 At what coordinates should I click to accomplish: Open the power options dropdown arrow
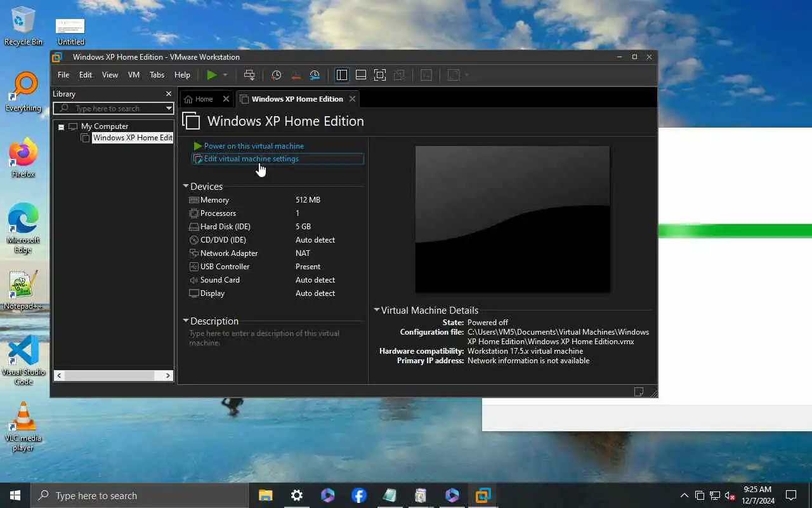[225, 75]
